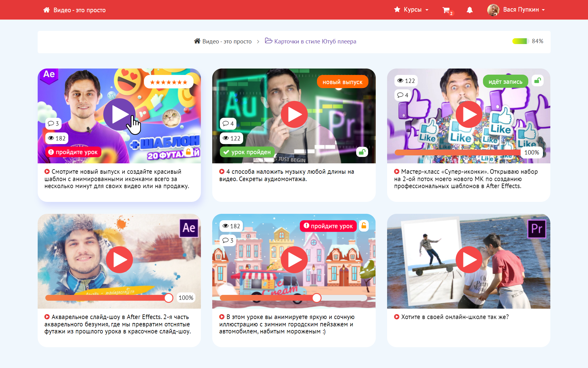This screenshot has width=588, height=368.
Task: Open the shopping cart icon
Action: 446,10
